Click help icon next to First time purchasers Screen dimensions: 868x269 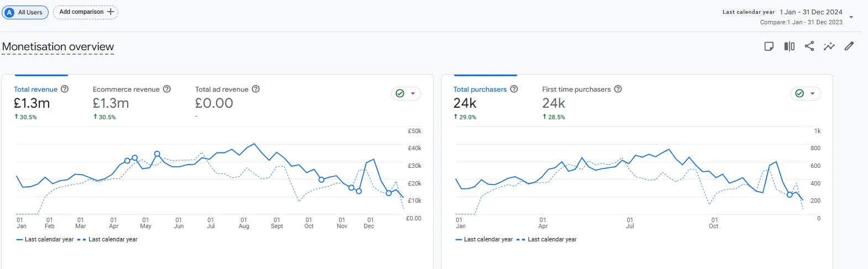(618, 89)
